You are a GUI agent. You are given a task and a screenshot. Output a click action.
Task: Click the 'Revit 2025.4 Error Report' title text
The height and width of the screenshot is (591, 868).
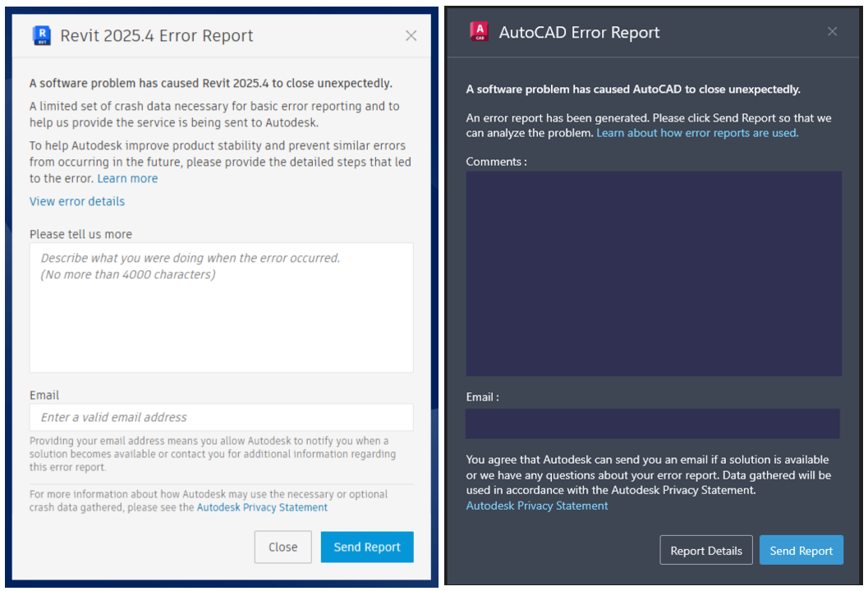point(157,36)
